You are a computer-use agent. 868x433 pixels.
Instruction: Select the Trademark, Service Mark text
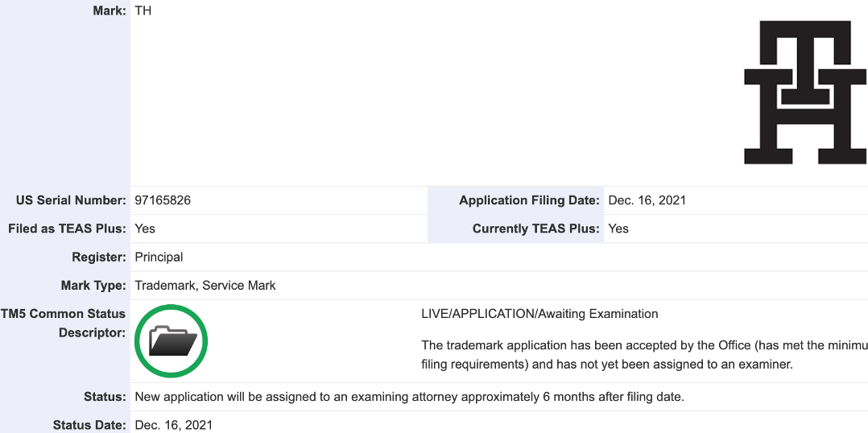(x=205, y=286)
